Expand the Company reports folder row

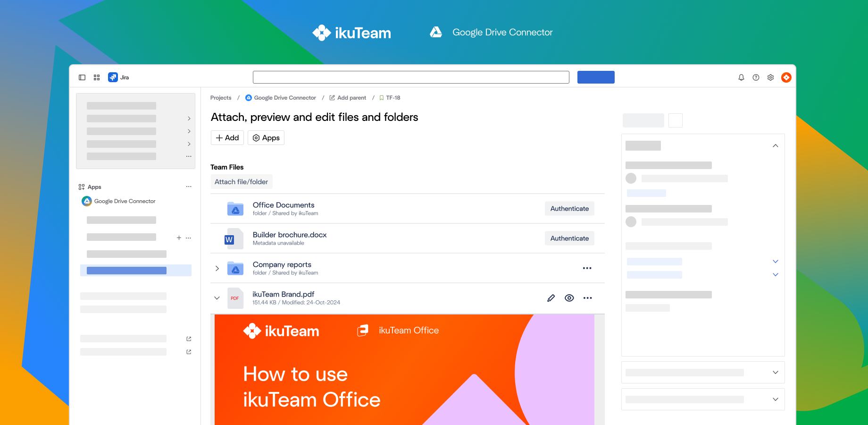217,268
